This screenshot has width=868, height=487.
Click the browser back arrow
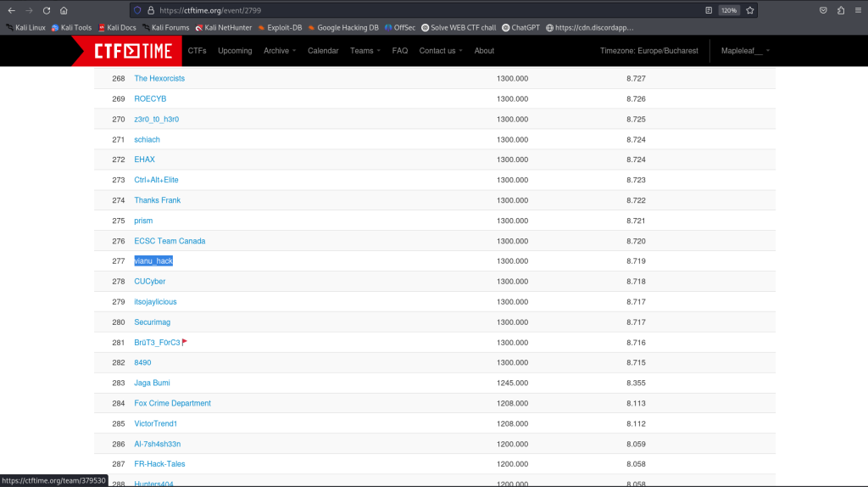(11, 10)
